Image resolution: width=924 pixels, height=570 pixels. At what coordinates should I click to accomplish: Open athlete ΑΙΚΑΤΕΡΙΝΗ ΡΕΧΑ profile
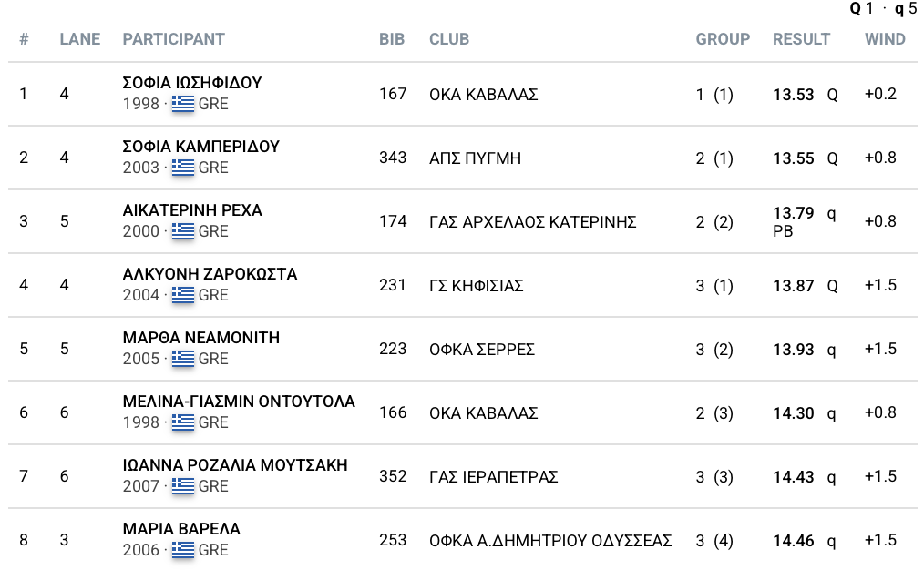tap(192, 210)
